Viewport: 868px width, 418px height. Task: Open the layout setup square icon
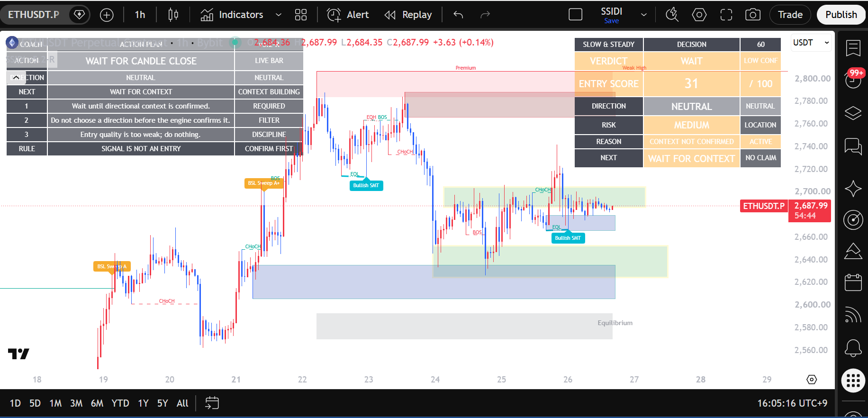(x=575, y=15)
